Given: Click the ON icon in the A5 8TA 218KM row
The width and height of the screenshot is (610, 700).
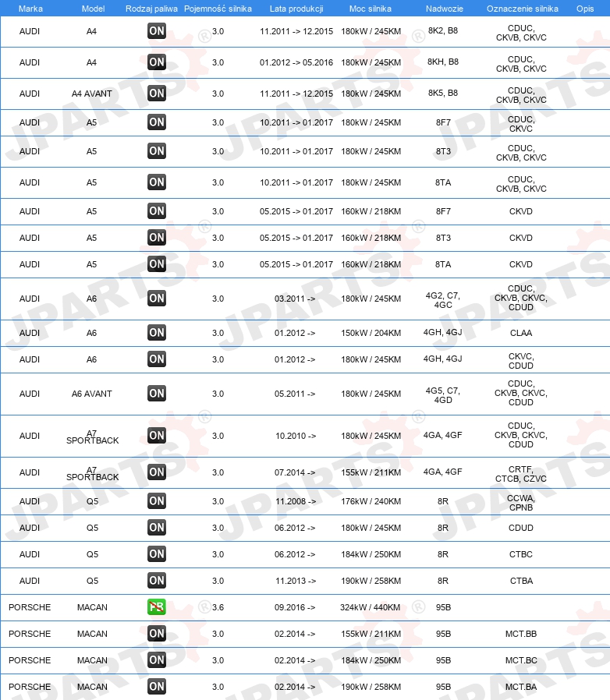Looking at the screenshot, I should click(157, 264).
